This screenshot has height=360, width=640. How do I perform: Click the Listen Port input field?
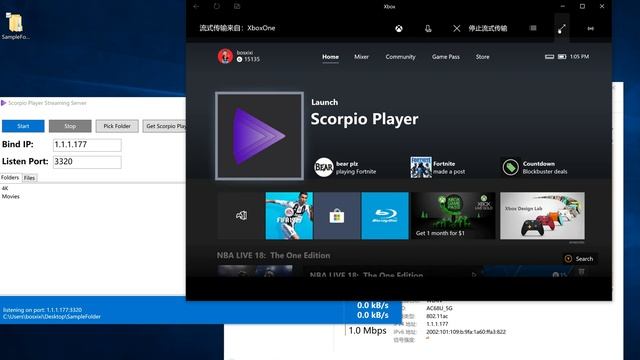click(87, 162)
